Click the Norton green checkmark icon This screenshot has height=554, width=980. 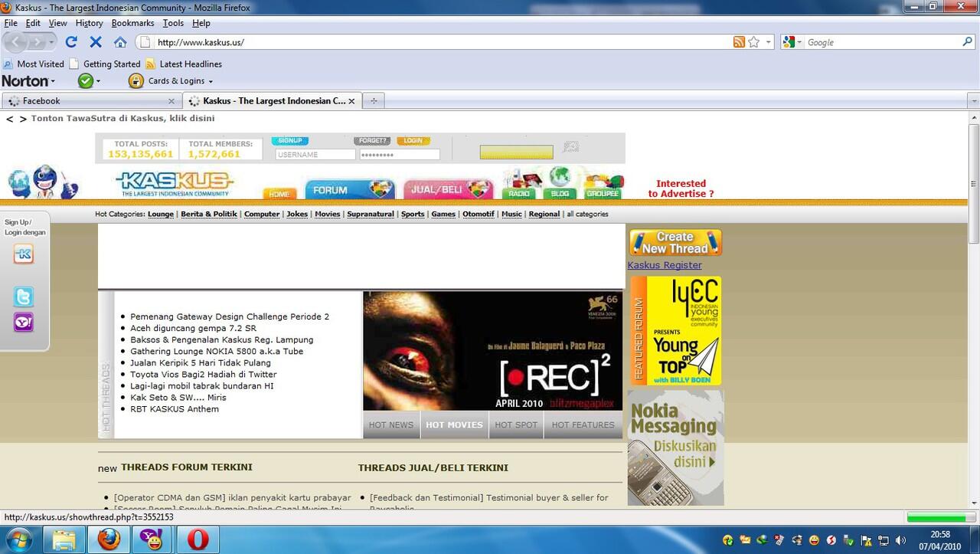pos(85,80)
